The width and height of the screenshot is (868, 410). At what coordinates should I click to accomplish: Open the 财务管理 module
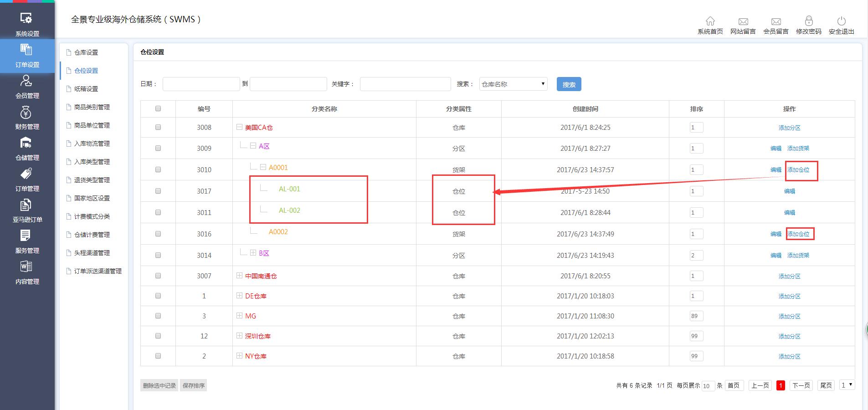[x=26, y=116]
